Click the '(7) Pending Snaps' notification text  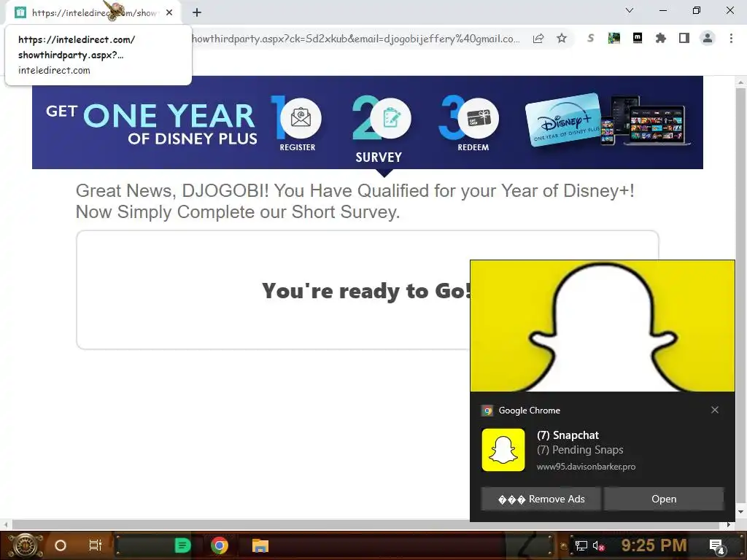[580, 450]
